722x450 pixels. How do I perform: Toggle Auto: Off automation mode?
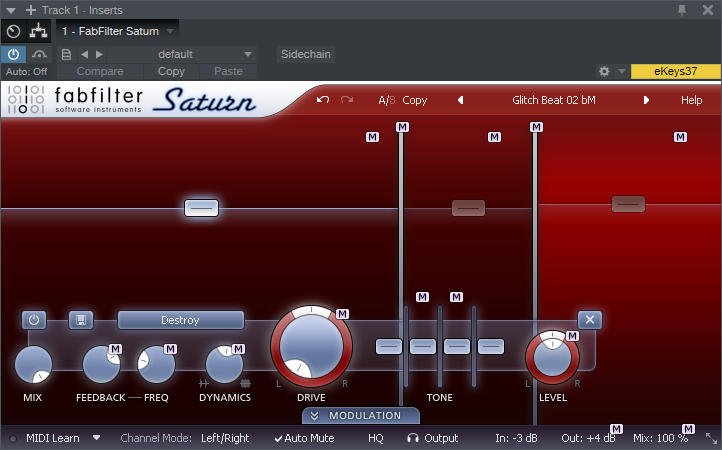point(27,72)
